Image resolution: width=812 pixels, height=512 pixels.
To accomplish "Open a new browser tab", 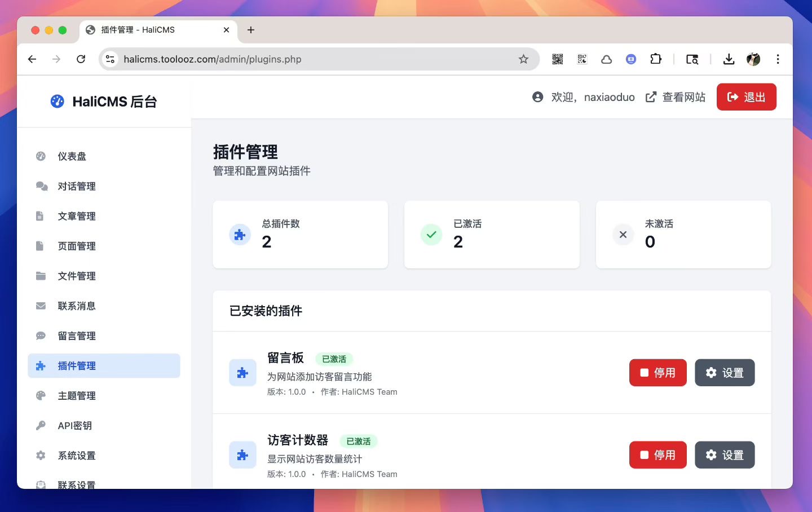I will coord(251,30).
